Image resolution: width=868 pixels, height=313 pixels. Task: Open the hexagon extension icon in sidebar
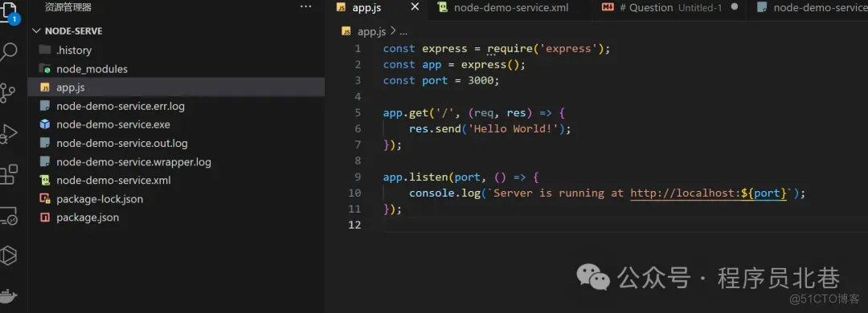(8, 256)
